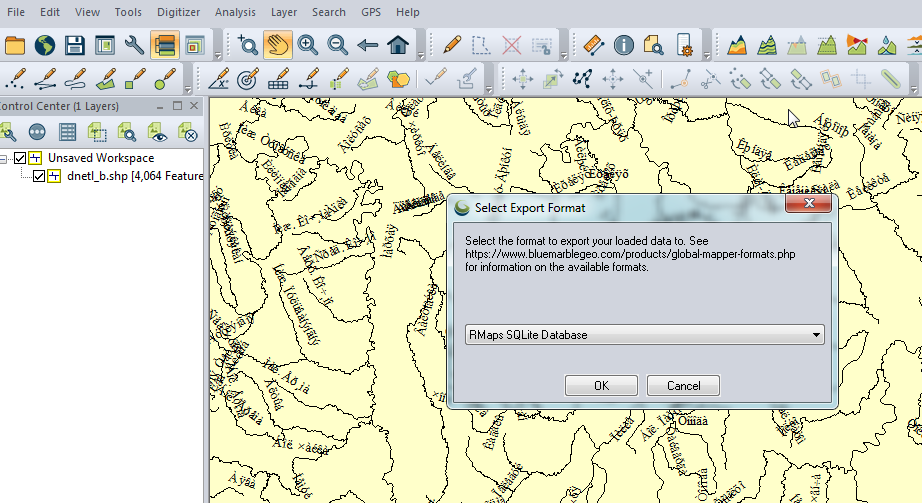Open the File menu
The height and width of the screenshot is (503, 922).
[x=15, y=12]
